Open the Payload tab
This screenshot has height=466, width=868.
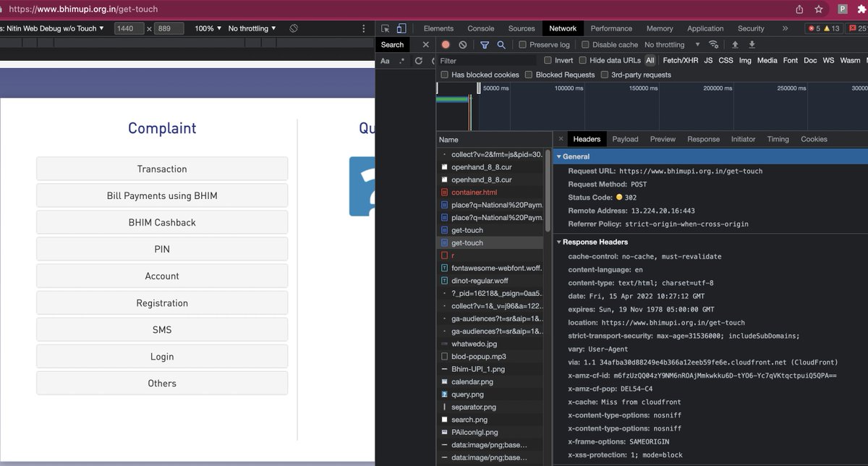(625, 139)
